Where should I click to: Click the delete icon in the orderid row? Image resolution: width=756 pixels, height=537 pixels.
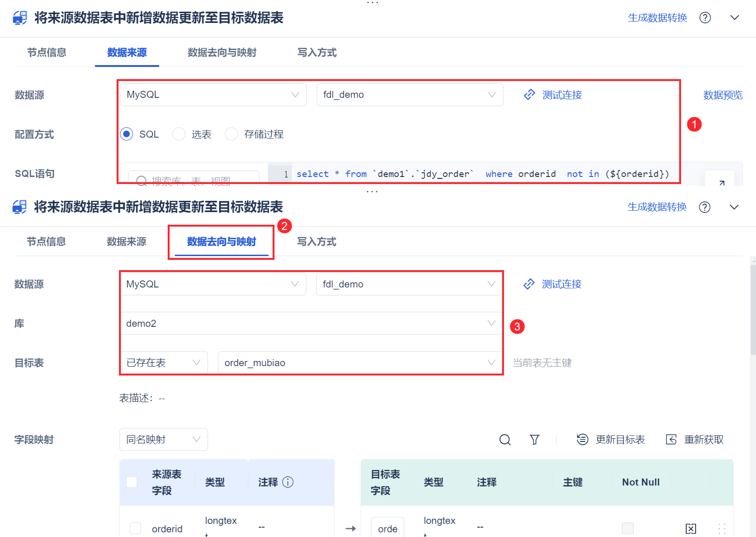[x=691, y=529]
